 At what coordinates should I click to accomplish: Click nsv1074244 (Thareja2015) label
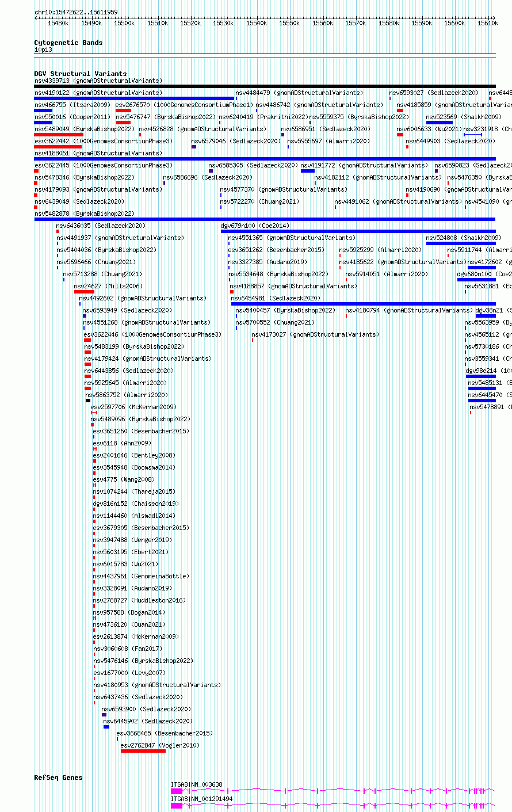pyautogui.click(x=134, y=491)
